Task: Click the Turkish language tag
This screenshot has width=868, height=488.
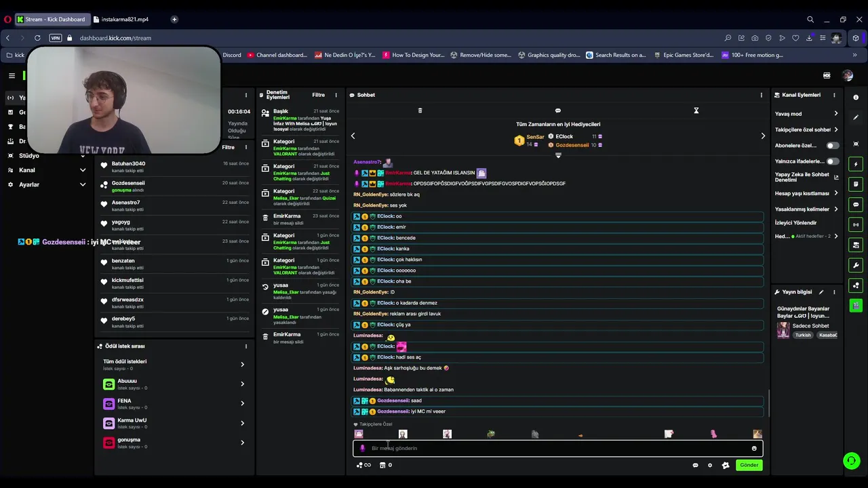Action: pos(803,335)
